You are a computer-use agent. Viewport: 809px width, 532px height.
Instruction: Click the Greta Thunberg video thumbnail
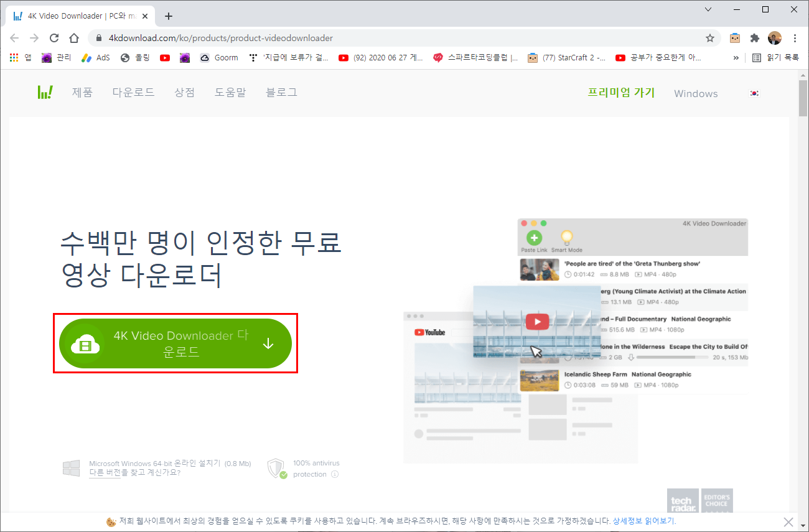coord(540,269)
